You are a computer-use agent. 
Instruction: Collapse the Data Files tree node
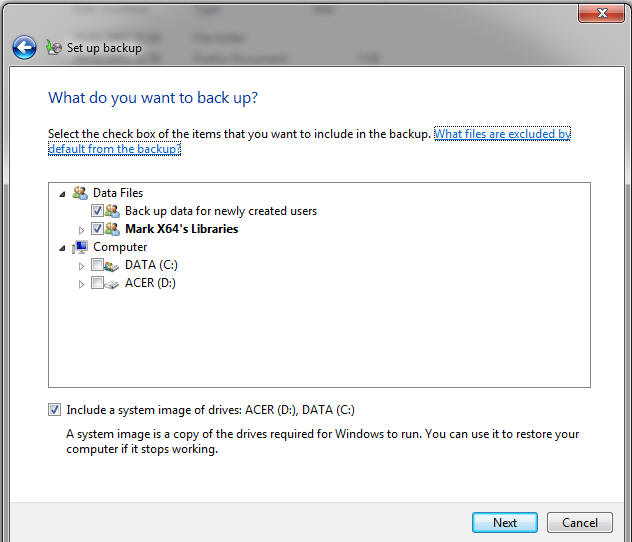tap(64, 193)
